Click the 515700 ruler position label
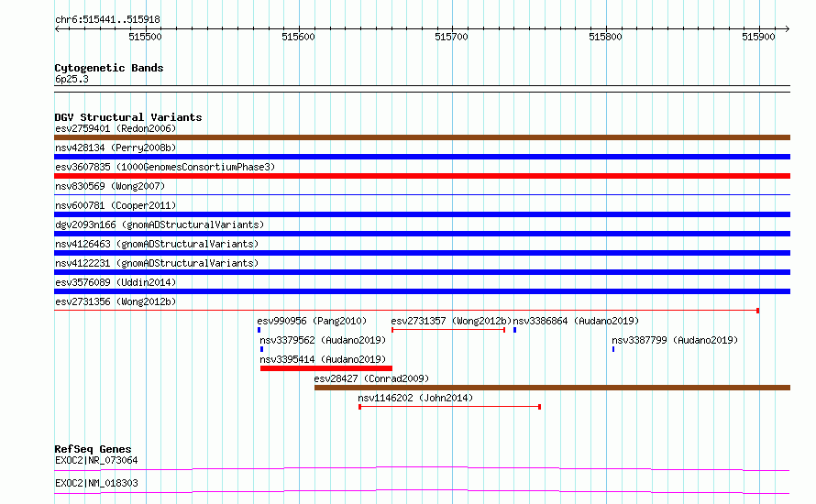Screen dimensions: 816x504 click(451, 37)
